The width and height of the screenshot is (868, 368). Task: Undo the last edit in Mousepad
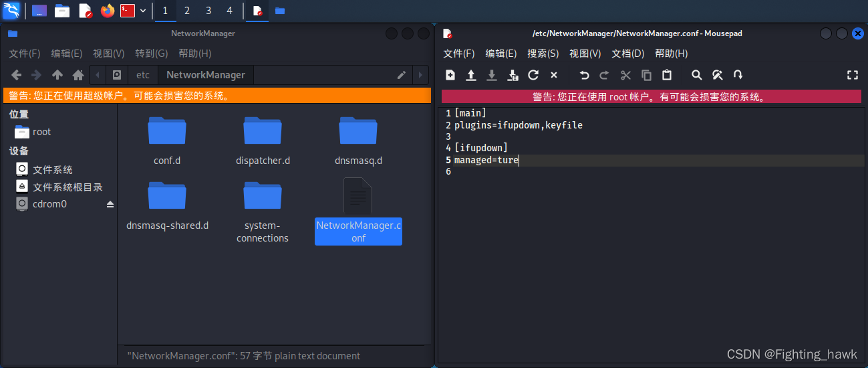[x=584, y=75]
